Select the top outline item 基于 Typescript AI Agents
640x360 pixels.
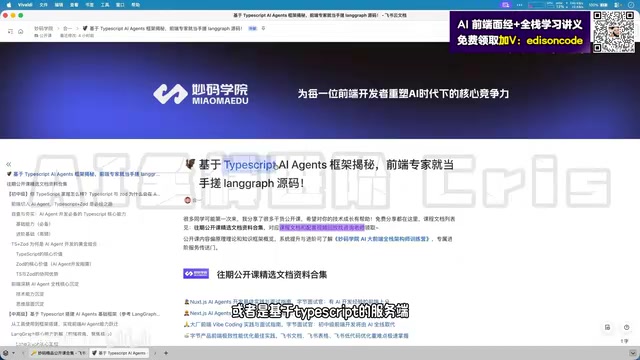point(83,174)
